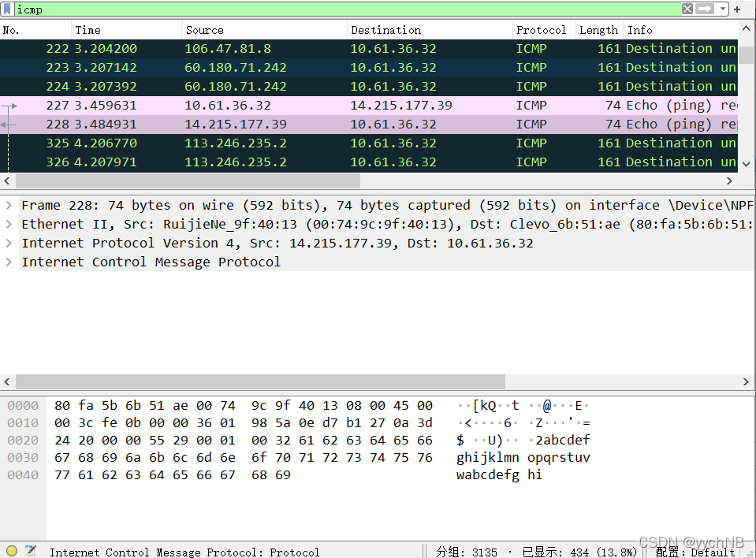Select packet 325 at time 4.206770

[369, 143]
